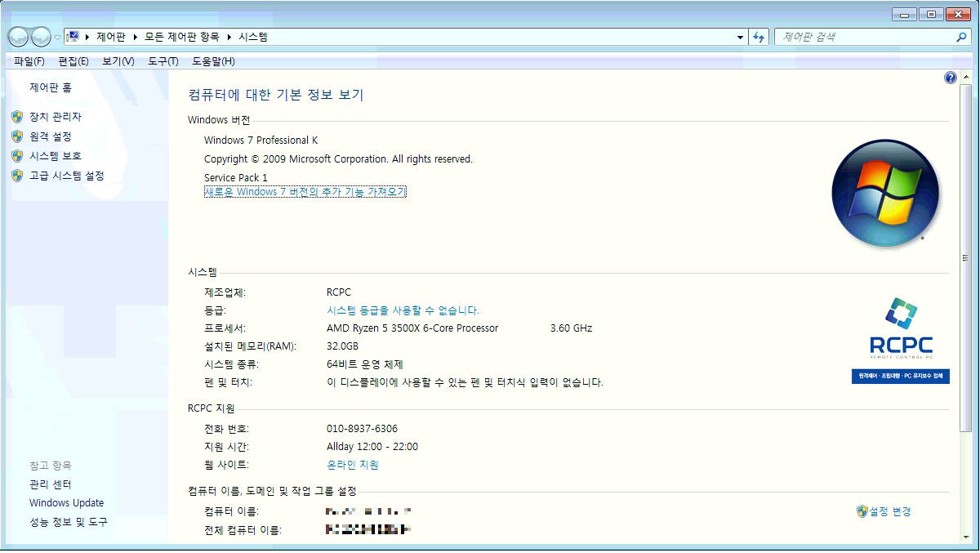Open 성능 정보 및 도구 link

pyautogui.click(x=69, y=522)
